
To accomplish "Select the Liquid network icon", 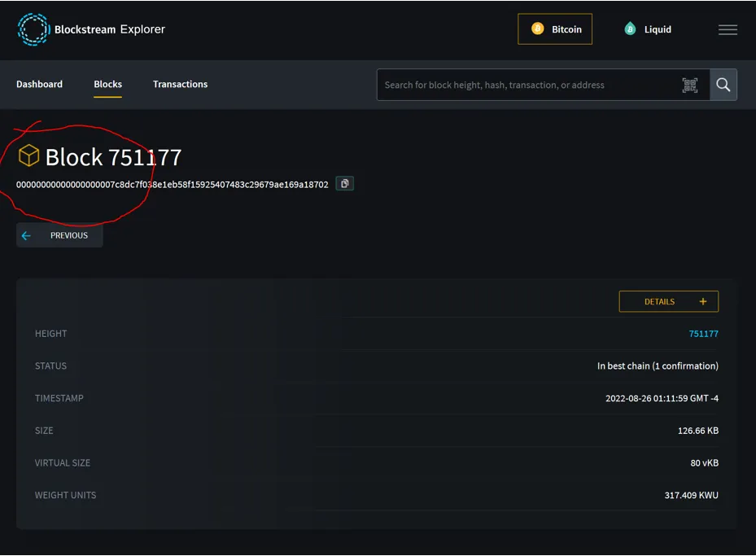I will coord(628,29).
